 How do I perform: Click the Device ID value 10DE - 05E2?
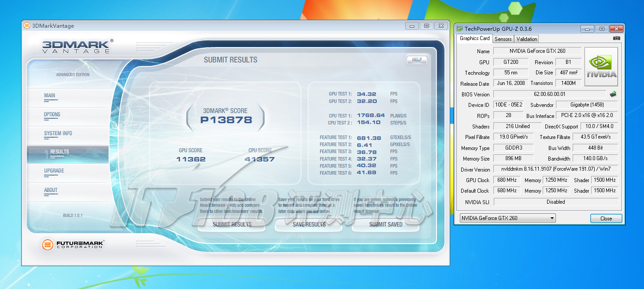point(508,105)
